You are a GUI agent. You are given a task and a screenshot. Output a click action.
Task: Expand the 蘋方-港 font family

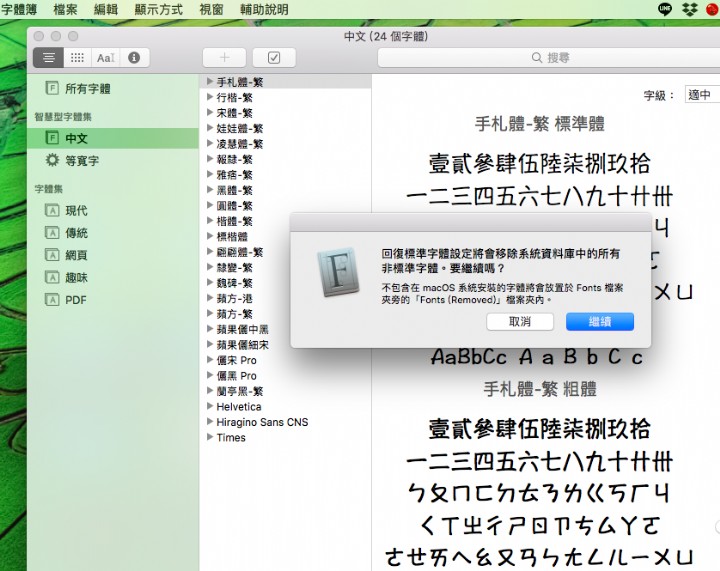(210, 299)
